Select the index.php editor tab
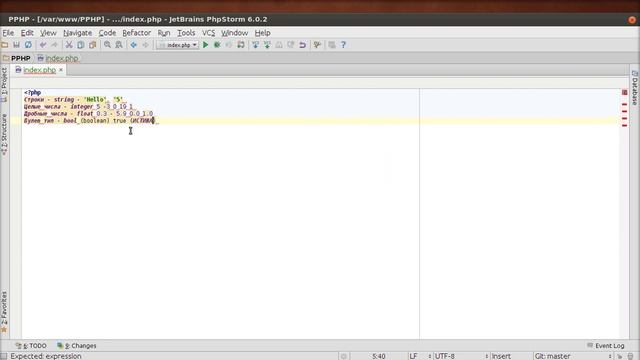The image size is (640, 360). click(39, 70)
